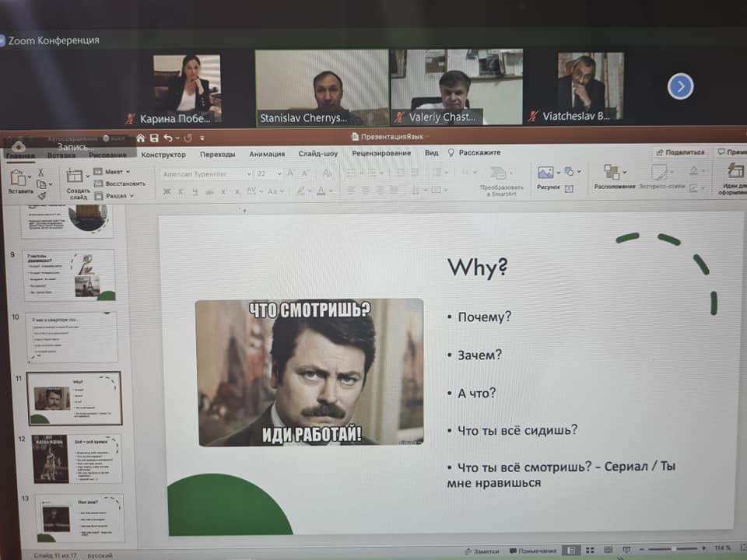Viewport: 747px width, 560px height.
Task: Toggle Примечания comments pane in status bar
Action: point(532,551)
